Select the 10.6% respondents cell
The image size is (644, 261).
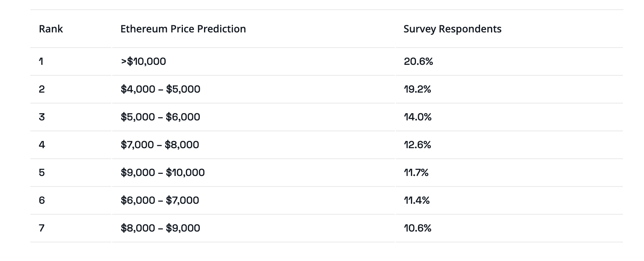[417, 228]
